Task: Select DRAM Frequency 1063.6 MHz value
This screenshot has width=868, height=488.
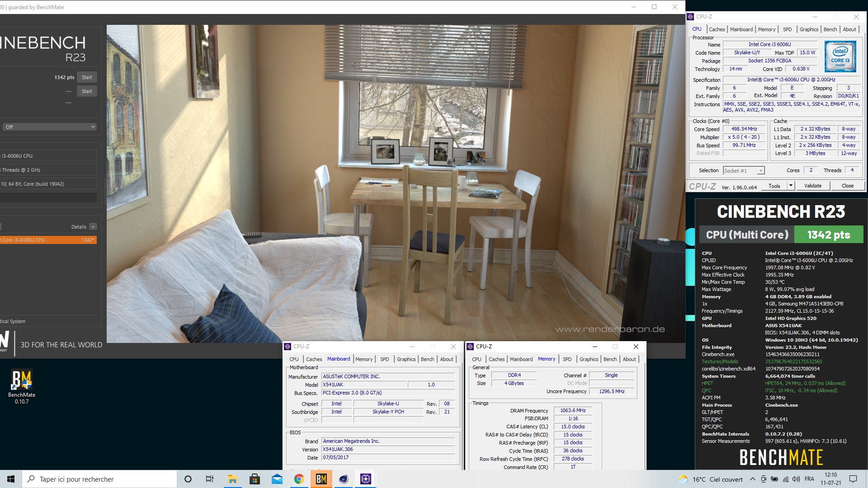Action: click(573, 410)
